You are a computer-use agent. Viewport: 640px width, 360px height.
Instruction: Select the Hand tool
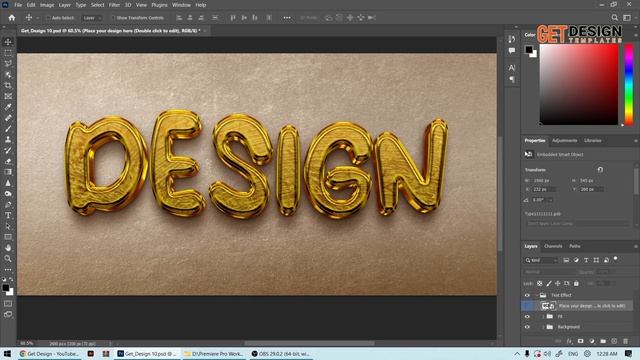click(x=8, y=248)
